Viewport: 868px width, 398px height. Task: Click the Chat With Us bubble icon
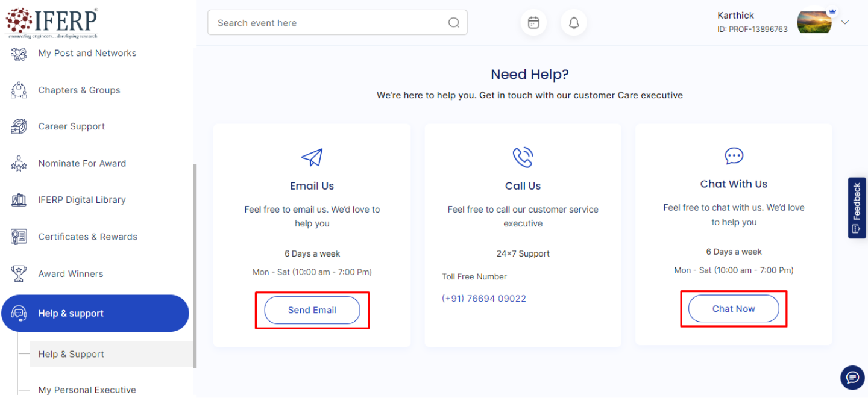[x=734, y=157]
